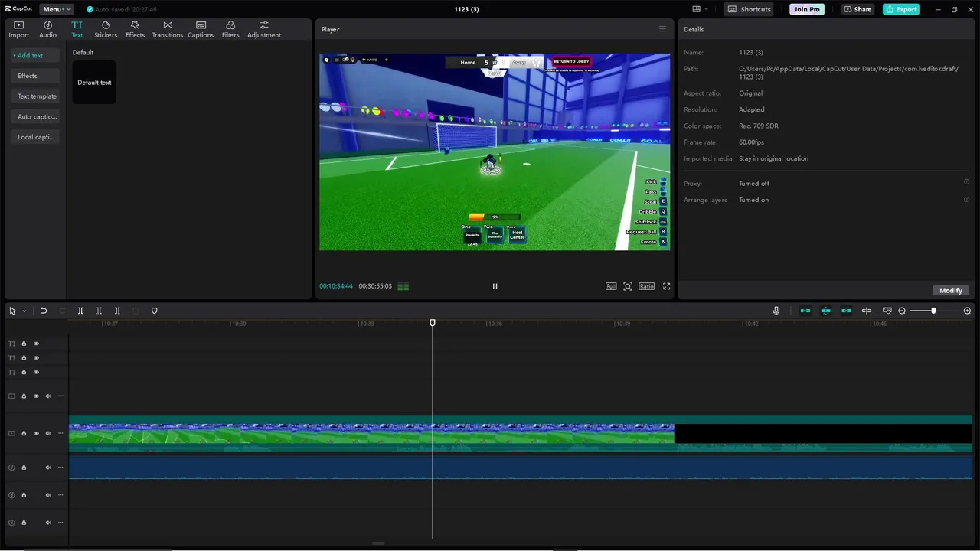
Task: Toggle auto snapping in timeline toolbar
Action: pyautogui.click(x=826, y=311)
